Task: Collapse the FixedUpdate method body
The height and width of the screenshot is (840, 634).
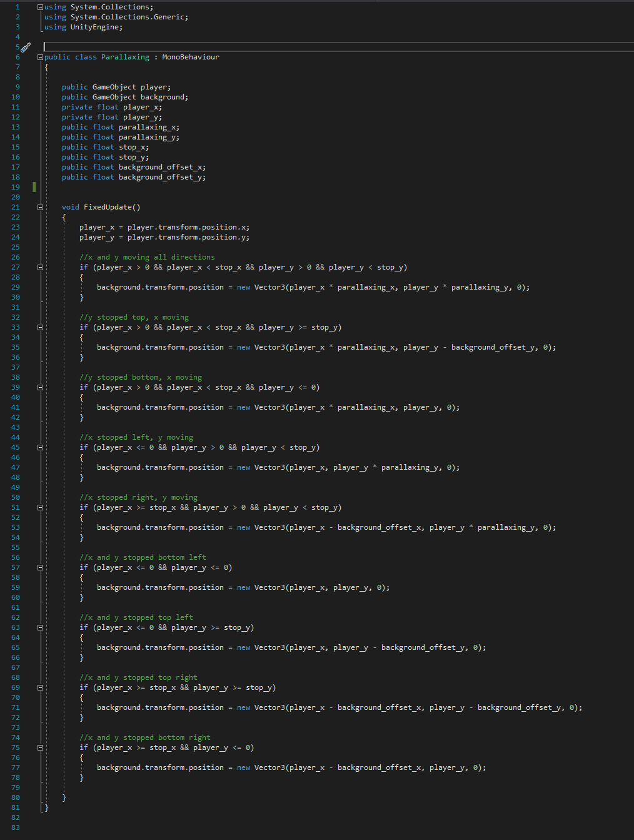Action: point(40,207)
